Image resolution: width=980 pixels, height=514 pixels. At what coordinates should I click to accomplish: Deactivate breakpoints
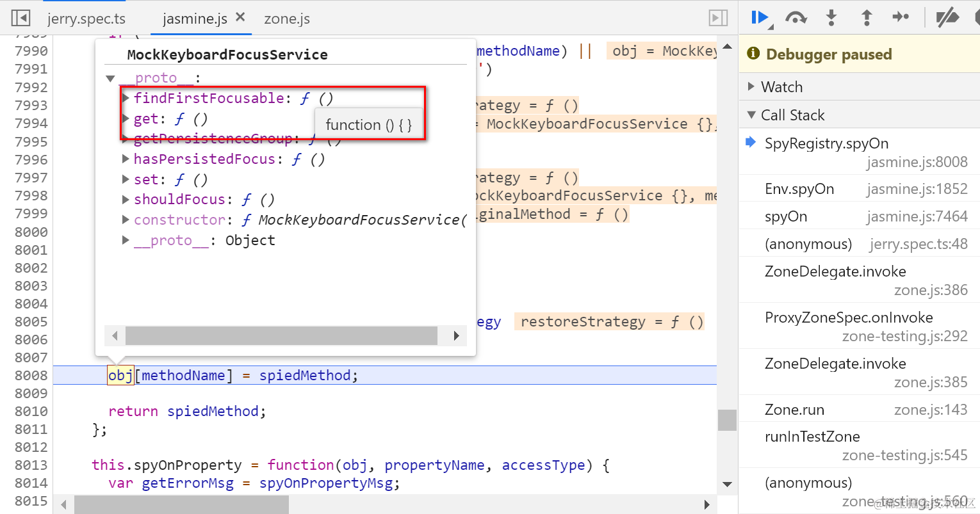point(947,18)
